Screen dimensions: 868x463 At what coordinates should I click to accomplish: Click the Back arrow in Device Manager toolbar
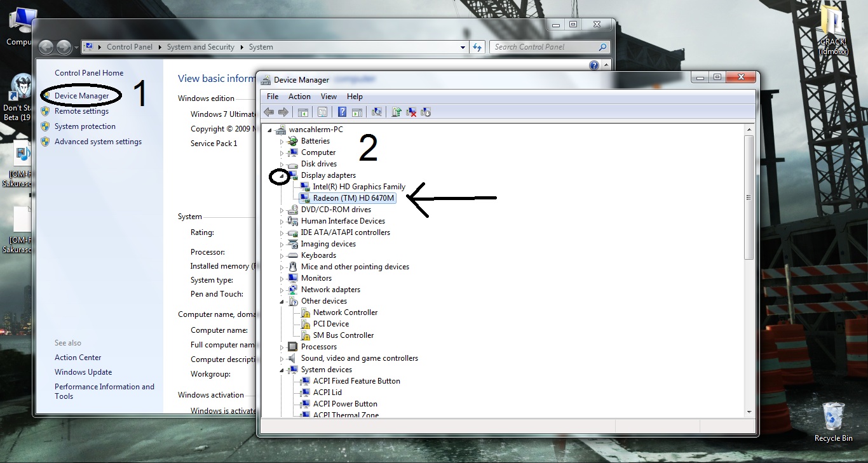269,112
